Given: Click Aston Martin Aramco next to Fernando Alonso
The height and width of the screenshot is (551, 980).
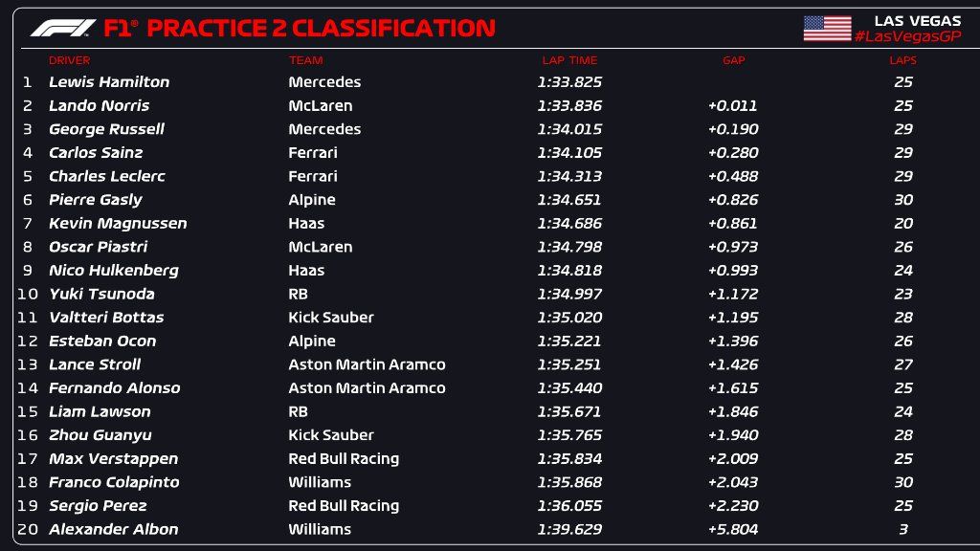Looking at the screenshot, I should click(x=367, y=388).
